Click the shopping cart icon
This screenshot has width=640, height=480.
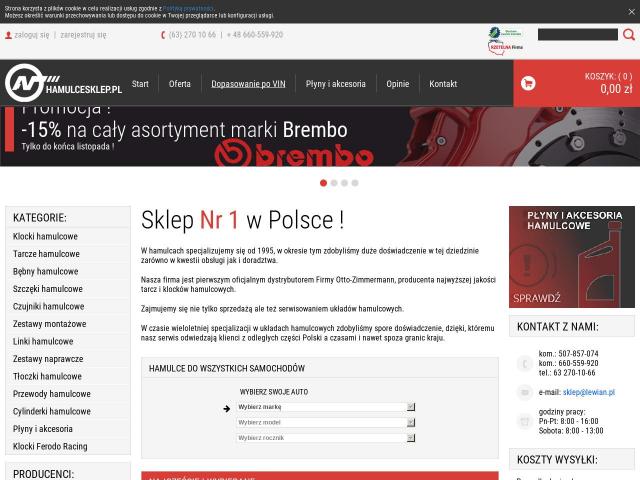click(x=528, y=83)
